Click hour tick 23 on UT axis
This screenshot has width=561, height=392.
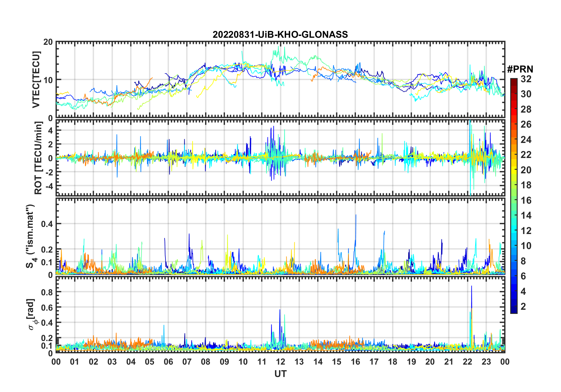(x=486, y=362)
